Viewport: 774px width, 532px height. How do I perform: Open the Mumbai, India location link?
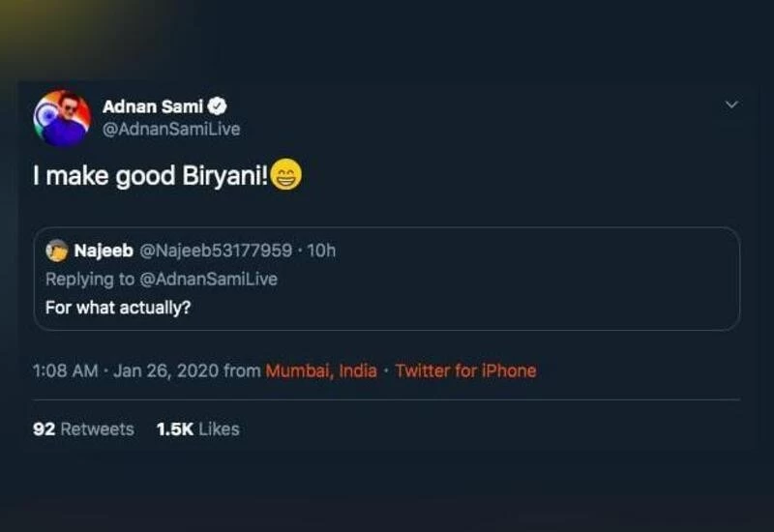321,370
